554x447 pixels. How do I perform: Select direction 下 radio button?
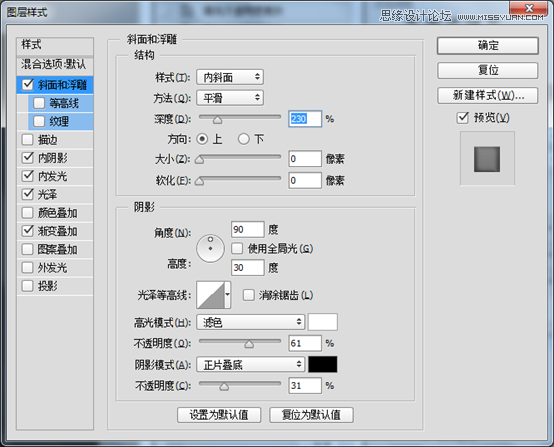coord(243,139)
